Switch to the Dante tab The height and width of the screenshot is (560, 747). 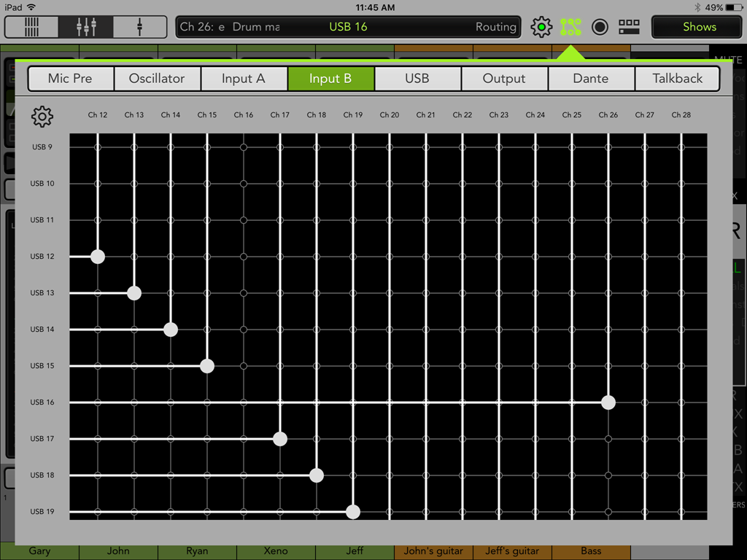point(590,79)
